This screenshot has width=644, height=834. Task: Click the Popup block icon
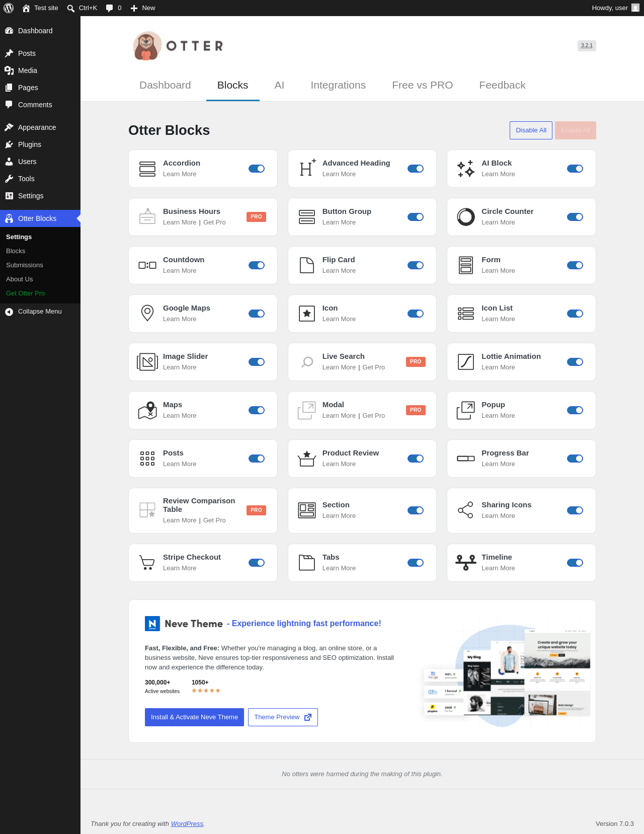[466, 410]
